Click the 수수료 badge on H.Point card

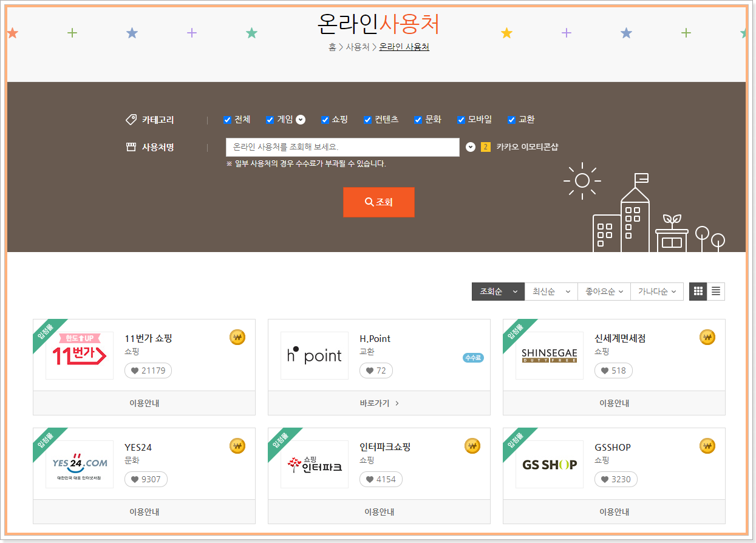[x=473, y=358]
